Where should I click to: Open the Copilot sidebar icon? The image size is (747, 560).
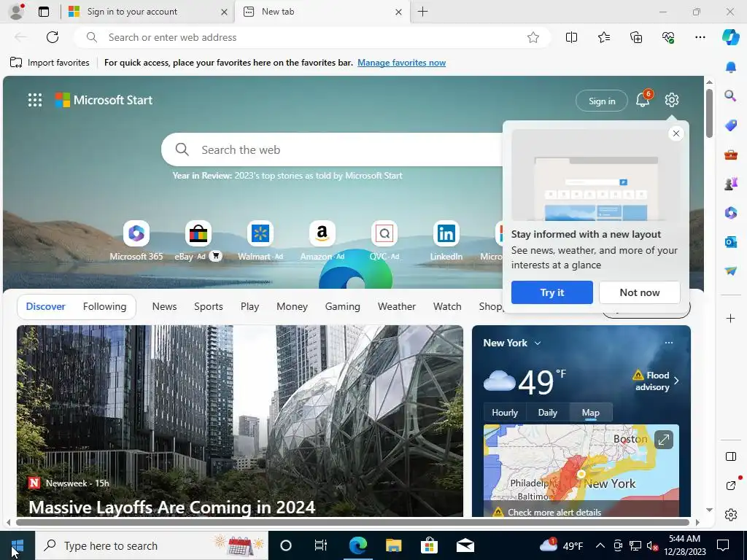(x=730, y=37)
